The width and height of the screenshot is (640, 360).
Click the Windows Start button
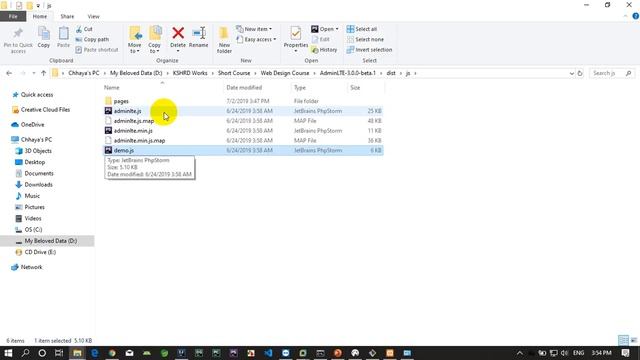coord(8,353)
